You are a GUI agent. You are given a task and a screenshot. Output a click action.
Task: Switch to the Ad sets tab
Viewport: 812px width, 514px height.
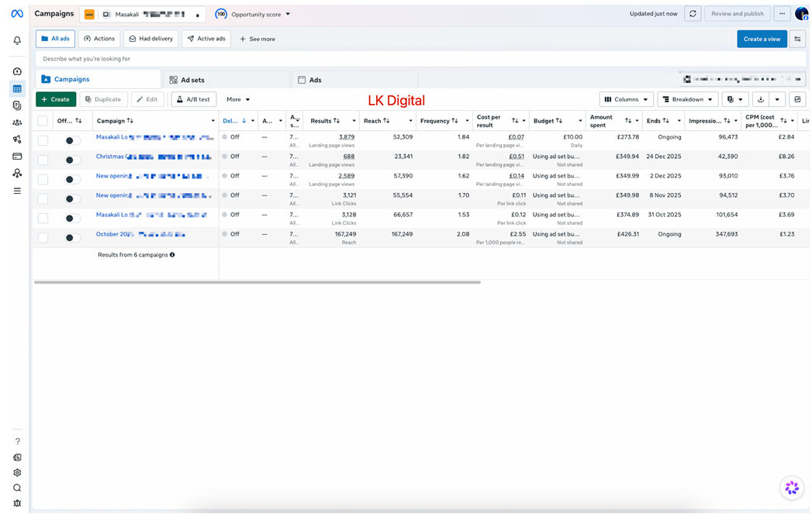coord(226,80)
